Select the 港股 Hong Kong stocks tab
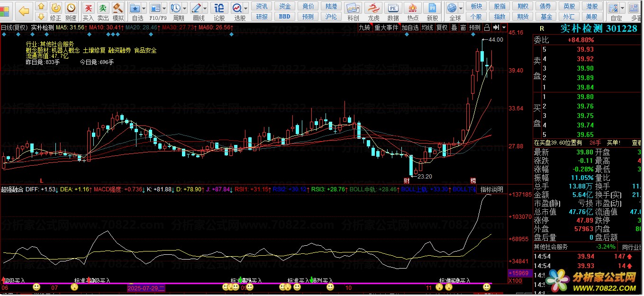Image resolution: width=644 pixels, height=296 pixels. click(591, 6)
